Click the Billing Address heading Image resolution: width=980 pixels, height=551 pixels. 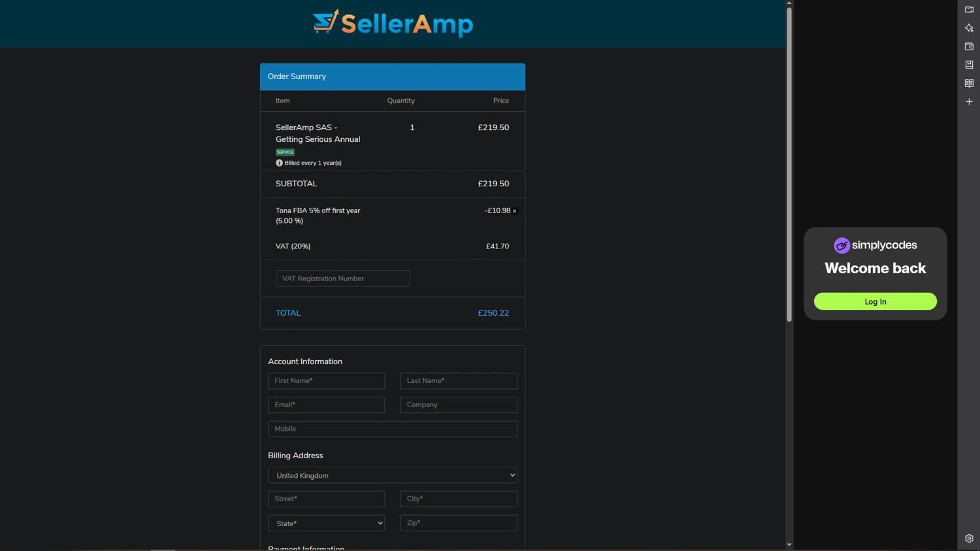click(295, 456)
